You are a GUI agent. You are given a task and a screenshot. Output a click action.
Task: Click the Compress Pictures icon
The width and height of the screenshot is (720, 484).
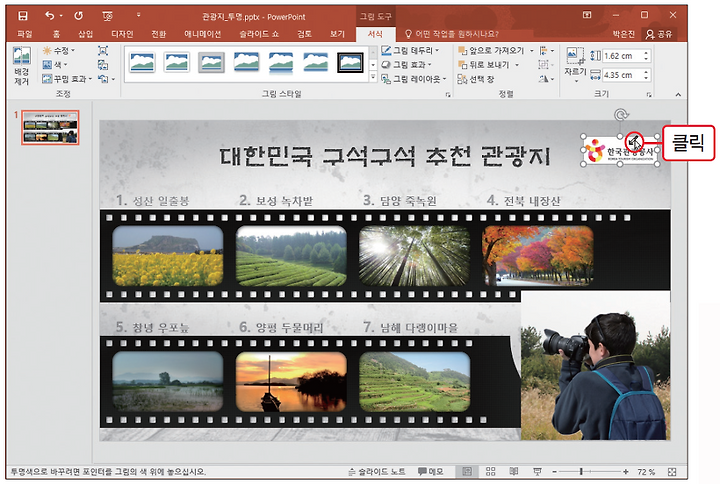pyautogui.click(x=103, y=51)
